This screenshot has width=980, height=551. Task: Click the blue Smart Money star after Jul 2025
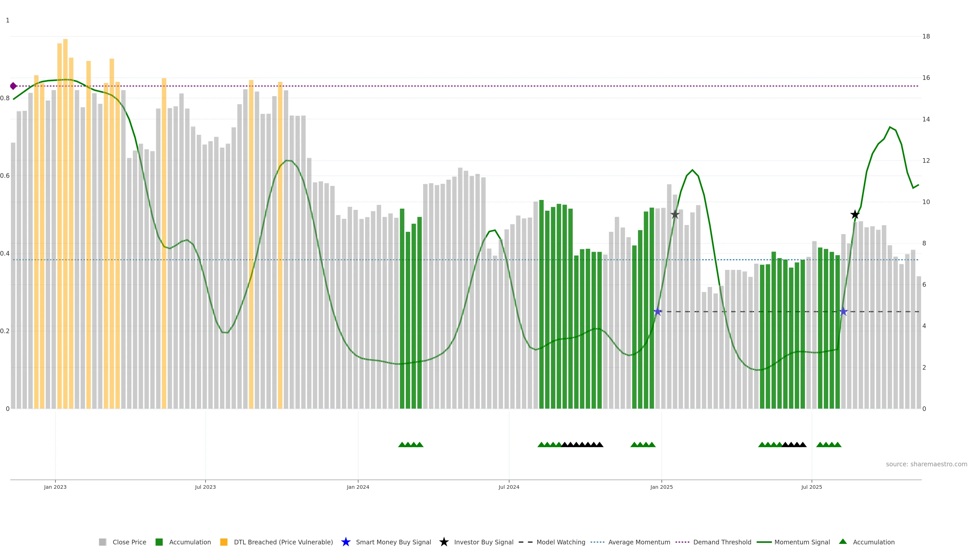point(843,311)
